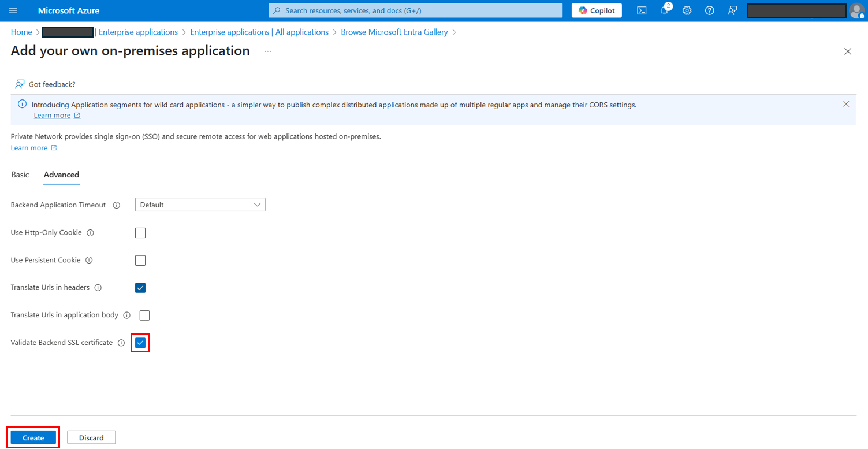The image size is (868, 449).
Task: Select the Advanced tab
Action: 61,175
